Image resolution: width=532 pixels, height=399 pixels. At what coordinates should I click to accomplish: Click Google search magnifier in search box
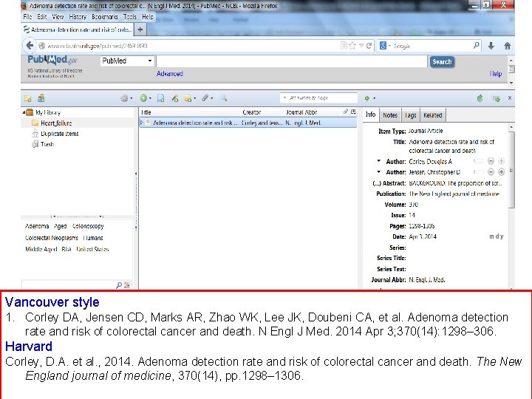pos(477,46)
